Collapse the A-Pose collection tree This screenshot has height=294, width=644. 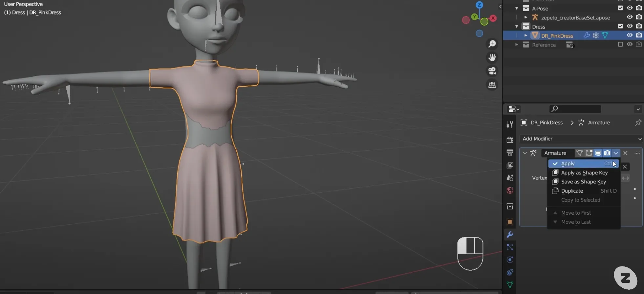click(517, 8)
